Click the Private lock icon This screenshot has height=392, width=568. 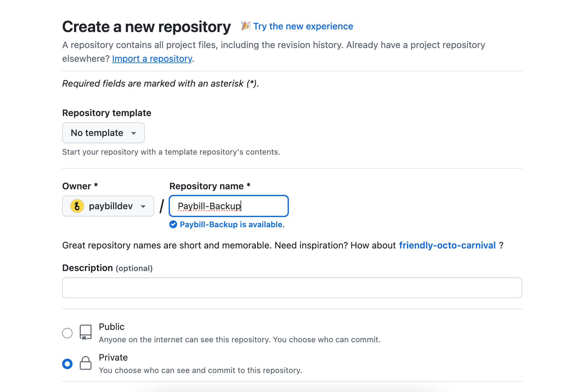pos(85,363)
